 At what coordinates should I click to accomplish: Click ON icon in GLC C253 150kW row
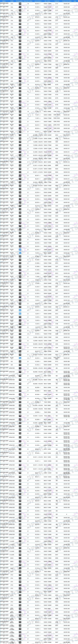pos(20,75)
